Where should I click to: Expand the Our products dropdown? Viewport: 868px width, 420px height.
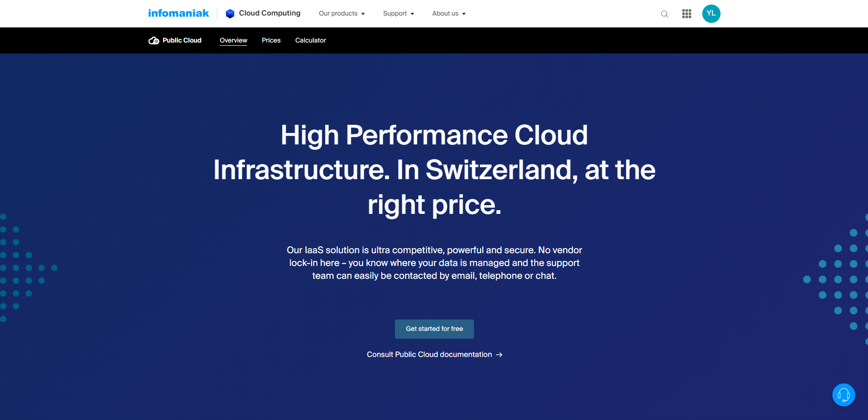coord(342,14)
